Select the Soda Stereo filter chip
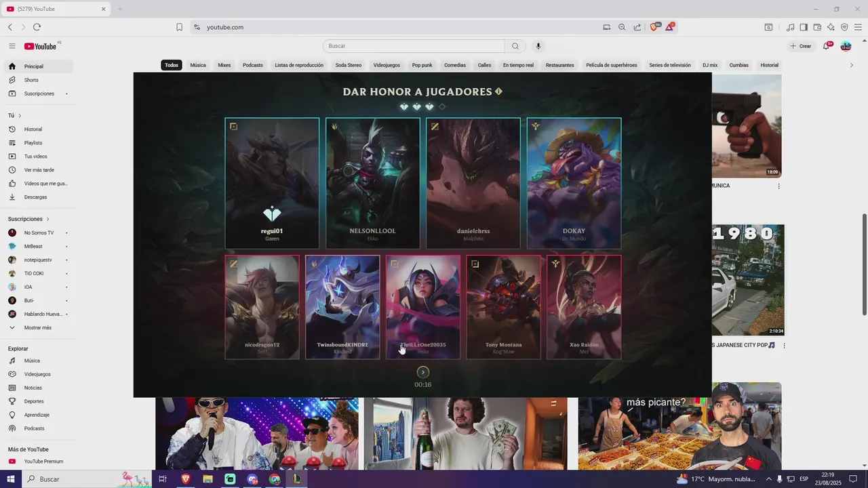The width and height of the screenshot is (868, 488). 349,65
